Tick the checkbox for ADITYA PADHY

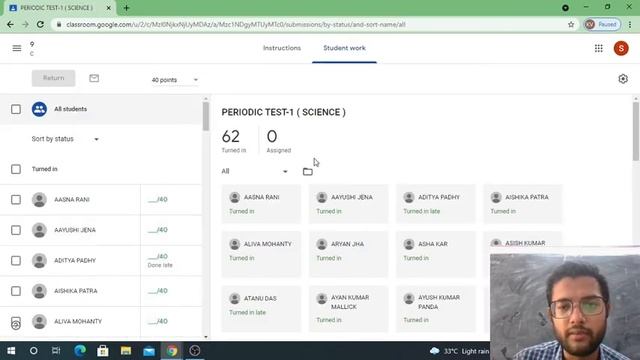(16, 260)
